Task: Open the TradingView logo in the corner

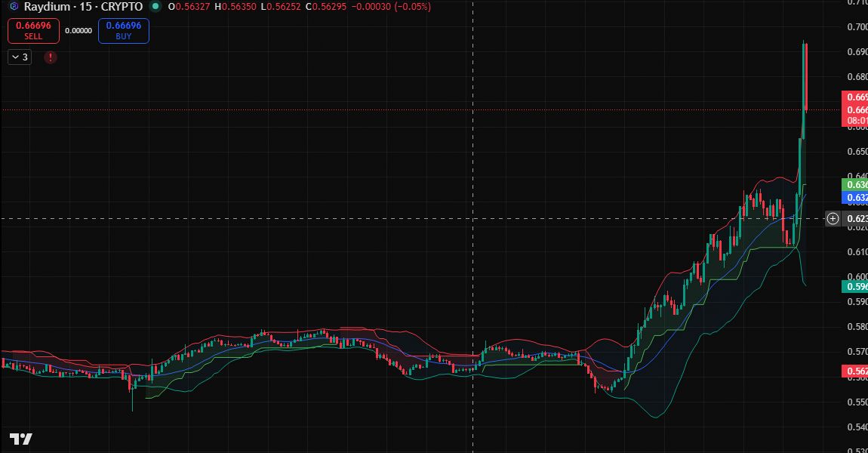Action: pyautogui.click(x=20, y=439)
